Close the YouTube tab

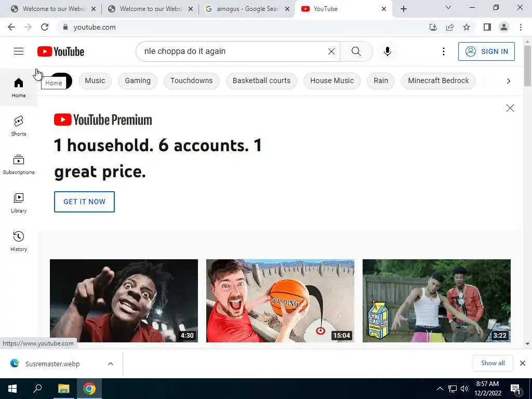click(x=384, y=9)
